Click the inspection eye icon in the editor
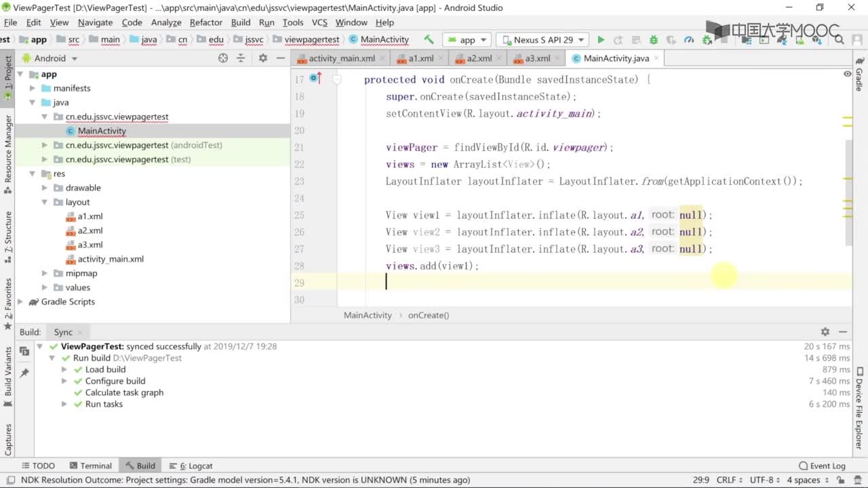This screenshot has height=488, width=868. point(847,73)
